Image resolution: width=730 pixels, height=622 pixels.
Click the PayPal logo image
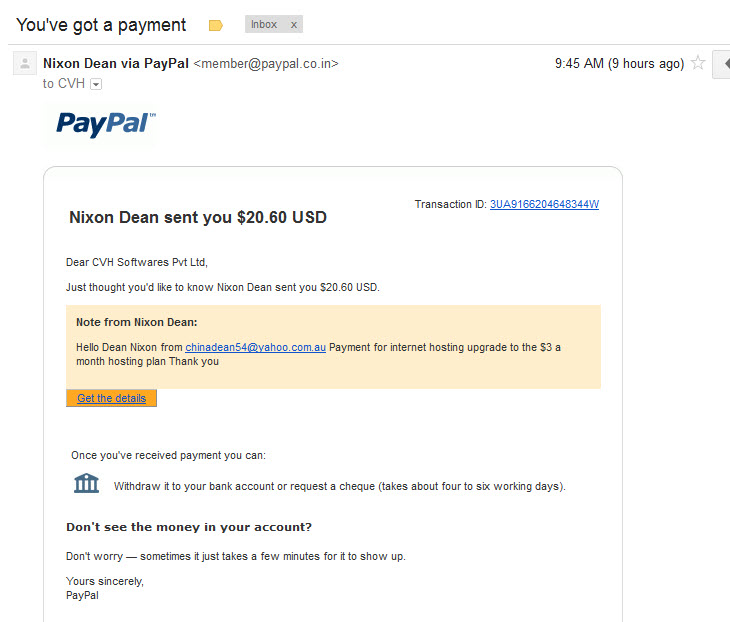click(106, 124)
